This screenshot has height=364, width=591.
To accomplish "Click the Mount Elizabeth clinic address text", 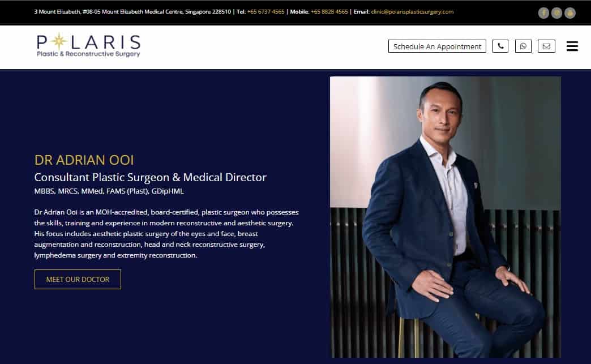I will click(132, 12).
